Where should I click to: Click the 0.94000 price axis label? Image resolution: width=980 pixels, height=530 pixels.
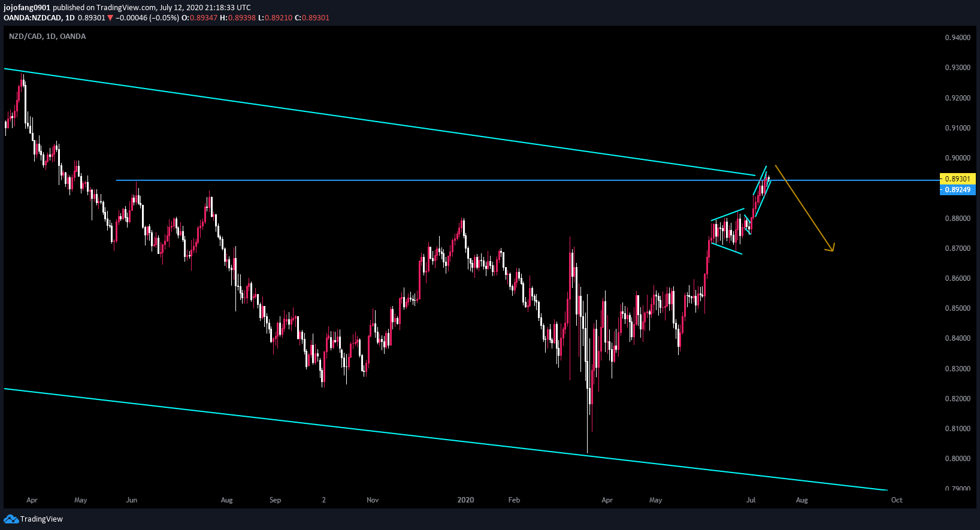957,38
